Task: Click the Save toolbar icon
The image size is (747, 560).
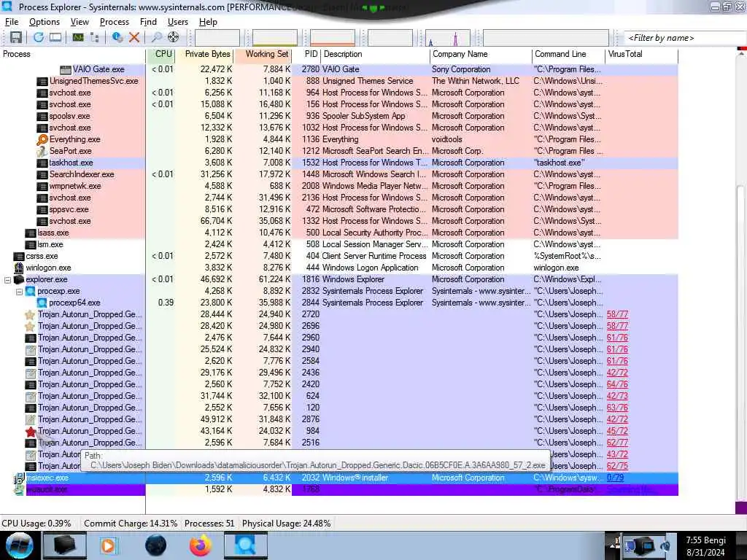Action: coord(16,37)
